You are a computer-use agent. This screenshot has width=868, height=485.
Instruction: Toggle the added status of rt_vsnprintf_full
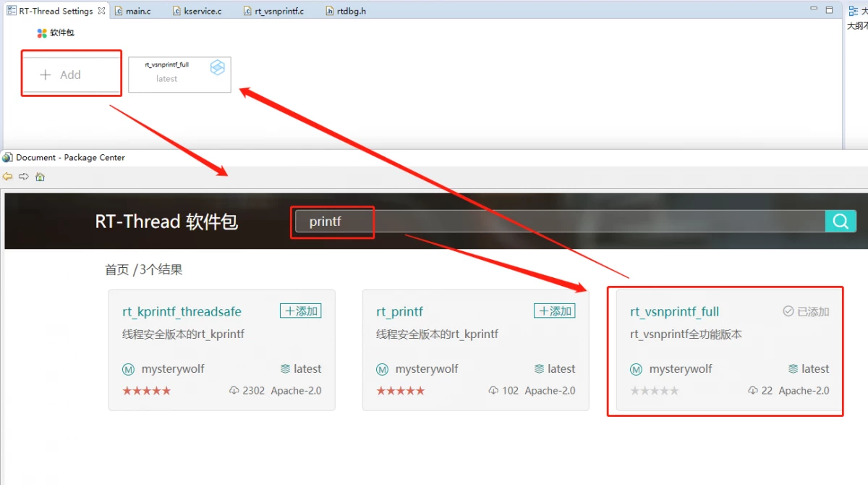click(x=806, y=311)
